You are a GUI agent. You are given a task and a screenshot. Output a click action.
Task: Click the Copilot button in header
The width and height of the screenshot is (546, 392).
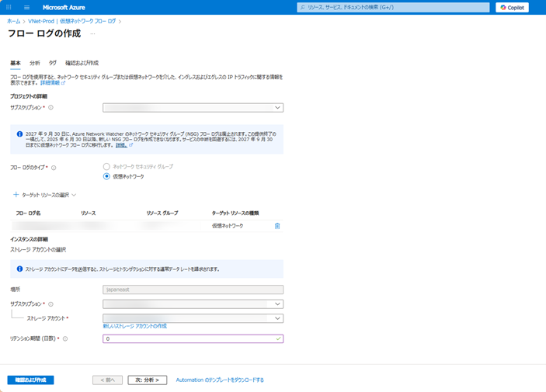tap(512, 7)
